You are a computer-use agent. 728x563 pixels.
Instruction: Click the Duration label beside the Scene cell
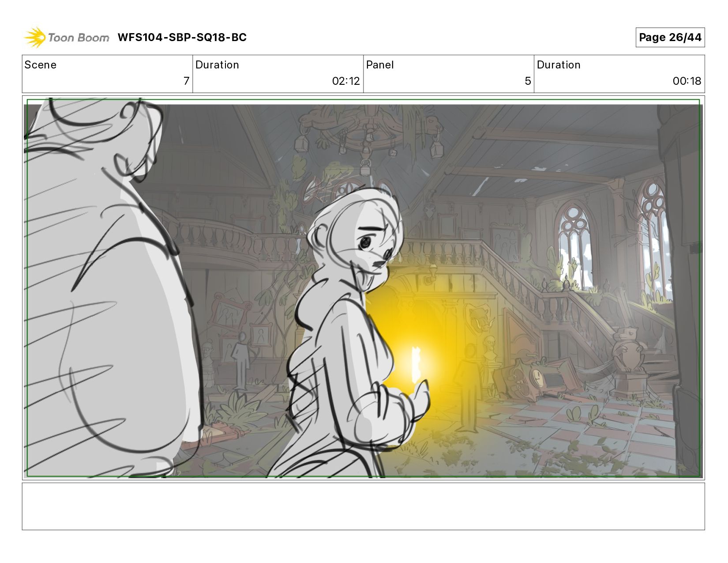tap(217, 65)
